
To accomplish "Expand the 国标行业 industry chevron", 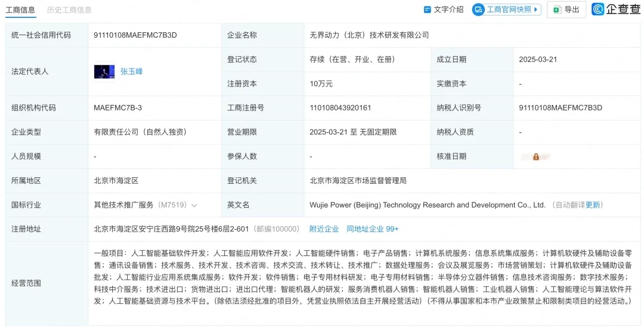I will pos(194,205).
